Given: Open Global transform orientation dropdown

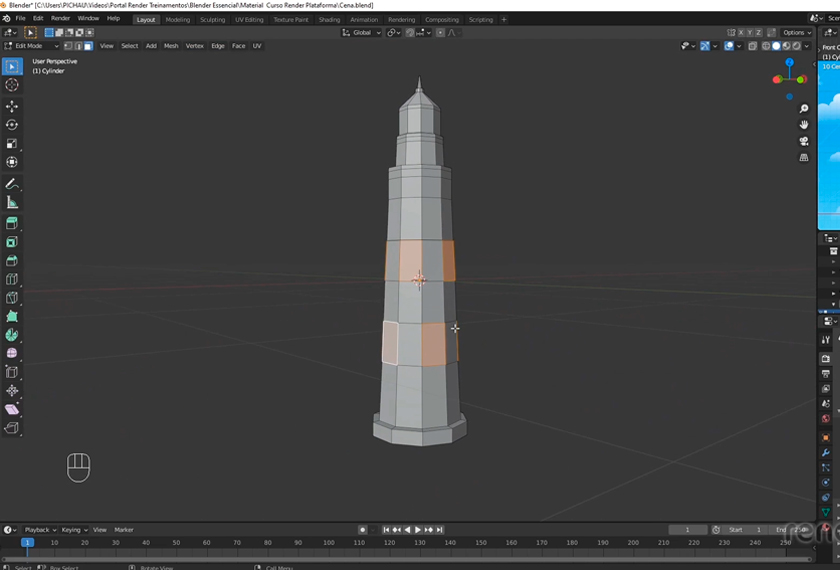Looking at the screenshot, I should pyautogui.click(x=361, y=33).
